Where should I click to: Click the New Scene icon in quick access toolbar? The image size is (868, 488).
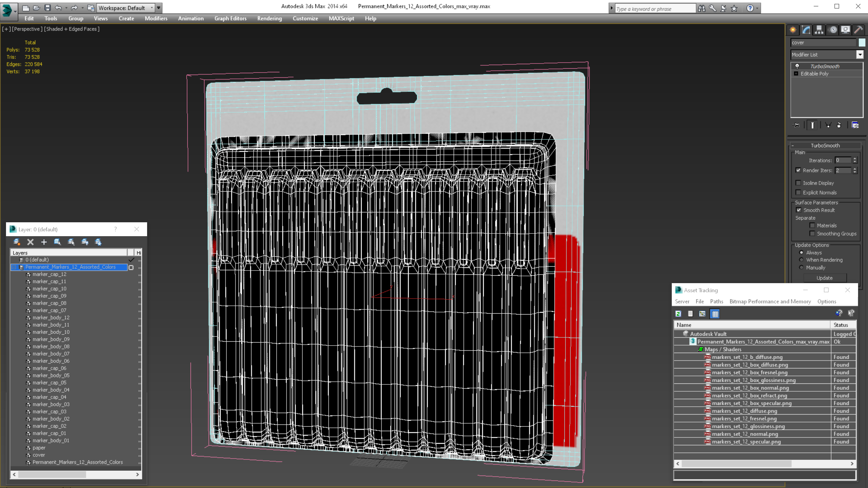[x=26, y=8]
